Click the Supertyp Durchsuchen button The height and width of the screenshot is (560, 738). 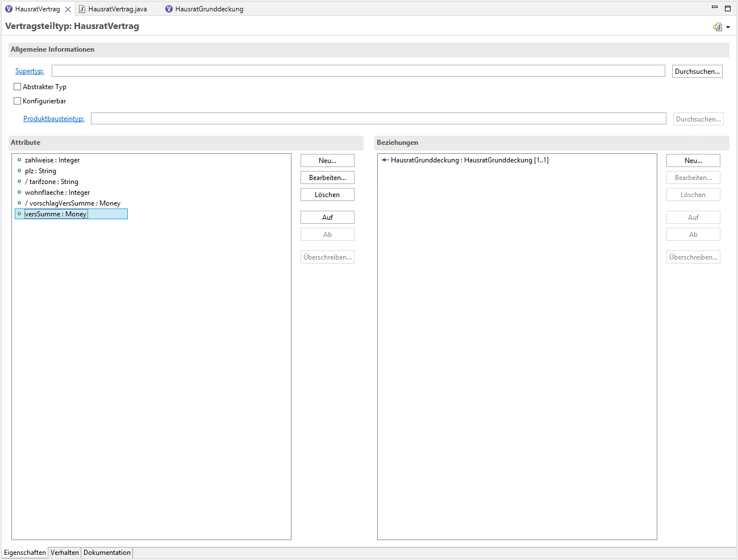tap(697, 72)
